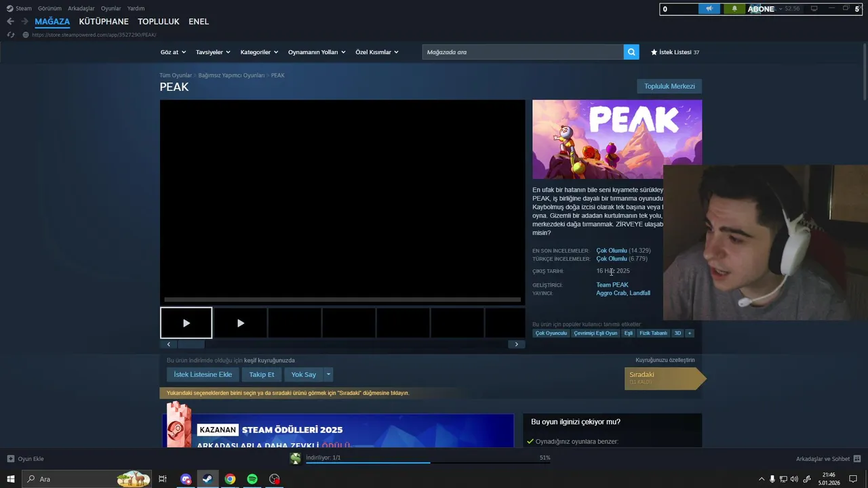The image size is (868, 488).
Task: Expand the Özel Kısımlar dropdown
Action: tap(377, 52)
